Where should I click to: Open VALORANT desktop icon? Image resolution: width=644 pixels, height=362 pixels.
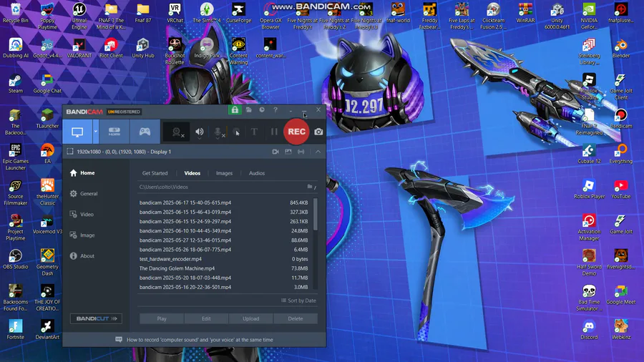pyautogui.click(x=79, y=49)
